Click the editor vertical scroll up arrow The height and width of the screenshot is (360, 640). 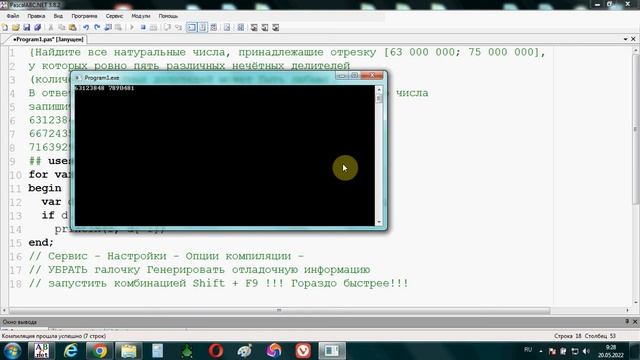click(636, 51)
